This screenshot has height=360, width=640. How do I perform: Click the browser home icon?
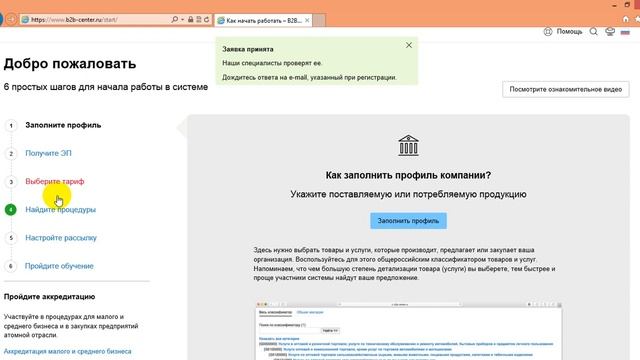pyautogui.click(x=626, y=19)
